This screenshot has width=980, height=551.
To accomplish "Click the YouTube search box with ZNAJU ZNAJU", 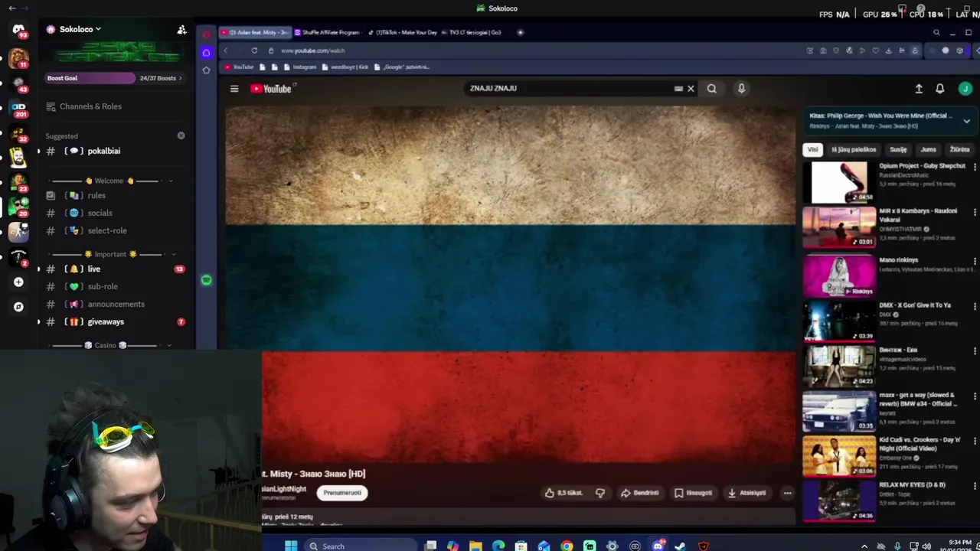I will coord(569,88).
